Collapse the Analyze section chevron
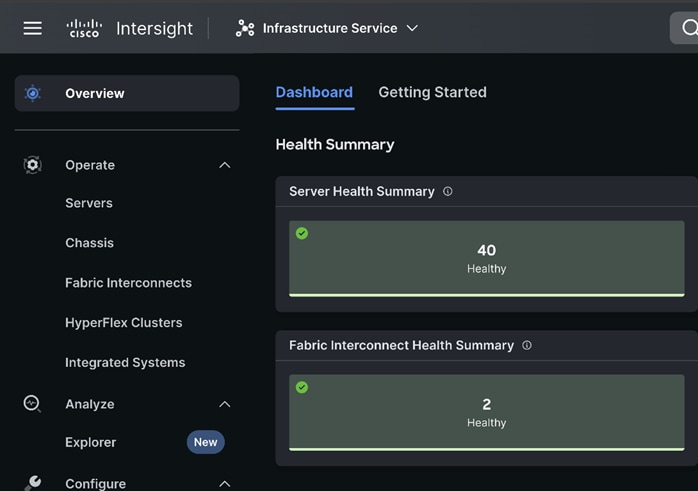The height and width of the screenshot is (491, 698). [x=225, y=404]
